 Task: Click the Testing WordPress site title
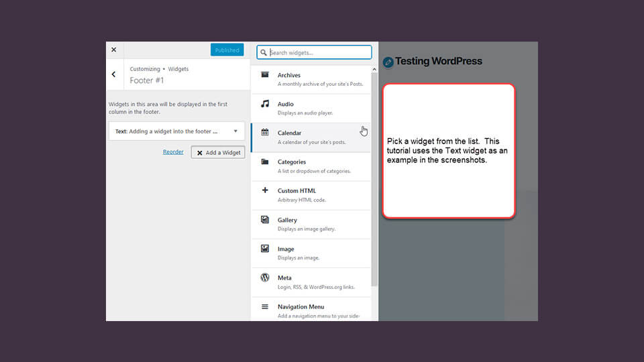click(x=438, y=61)
